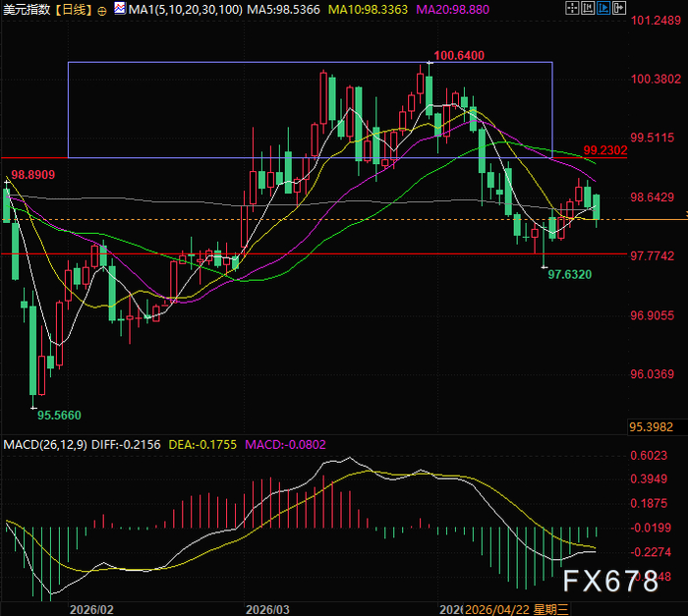Click the DEA:-0.1755 value
This screenshot has width=688, height=616.
(x=202, y=444)
